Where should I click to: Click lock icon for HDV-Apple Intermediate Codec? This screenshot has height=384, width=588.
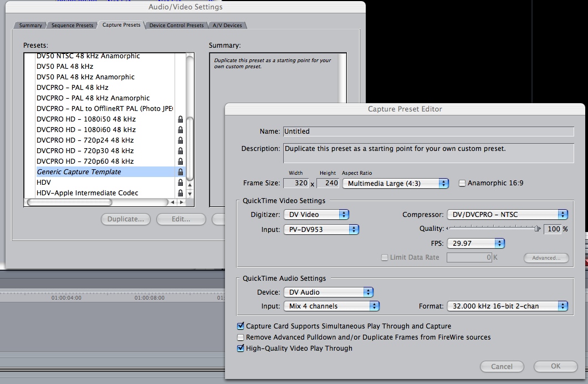coord(180,193)
